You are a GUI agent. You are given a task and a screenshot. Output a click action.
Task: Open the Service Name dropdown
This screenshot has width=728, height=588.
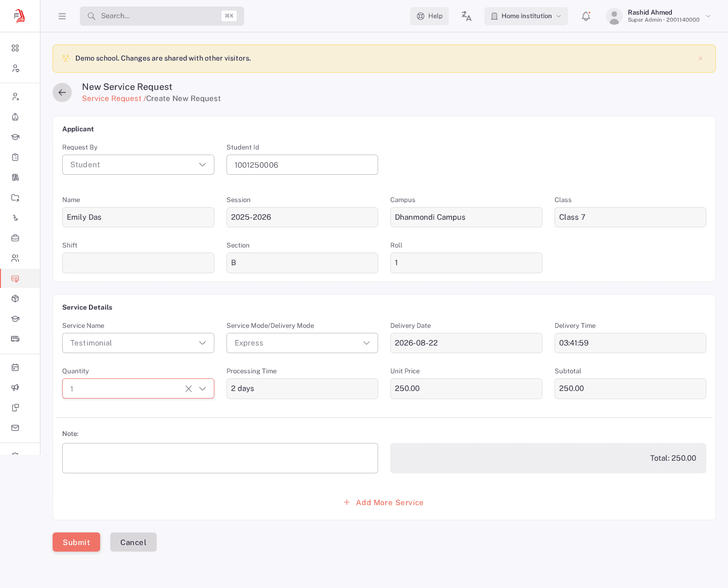click(138, 343)
